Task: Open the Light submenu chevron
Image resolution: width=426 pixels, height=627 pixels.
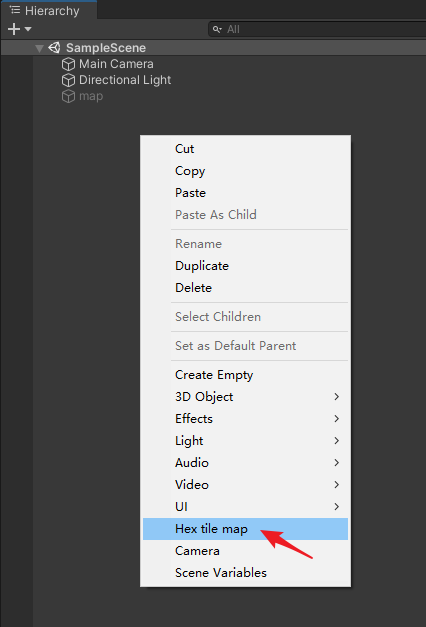Action: click(336, 441)
